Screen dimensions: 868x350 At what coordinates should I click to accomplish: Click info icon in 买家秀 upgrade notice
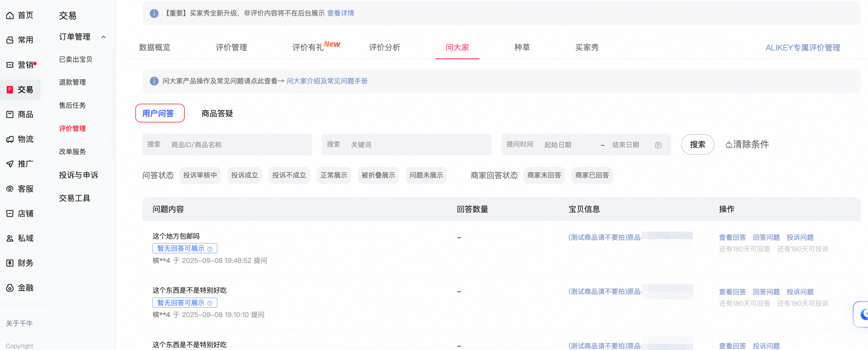pos(154,13)
